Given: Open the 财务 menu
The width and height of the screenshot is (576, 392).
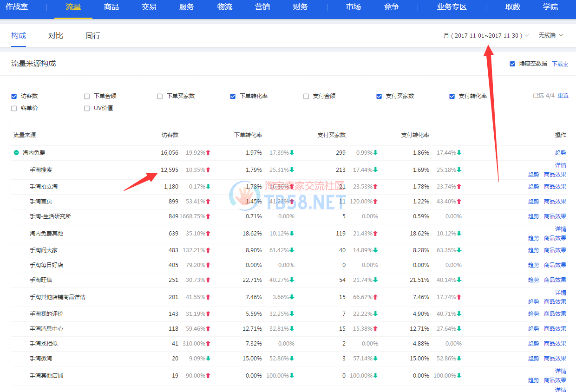Looking at the screenshot, I should tap(301, 7).
